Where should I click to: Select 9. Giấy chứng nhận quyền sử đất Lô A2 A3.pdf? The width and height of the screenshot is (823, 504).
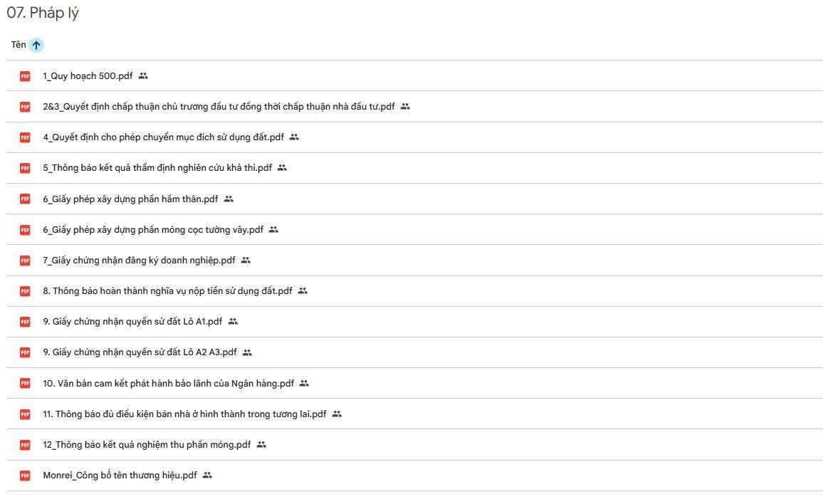click(140, 352)
